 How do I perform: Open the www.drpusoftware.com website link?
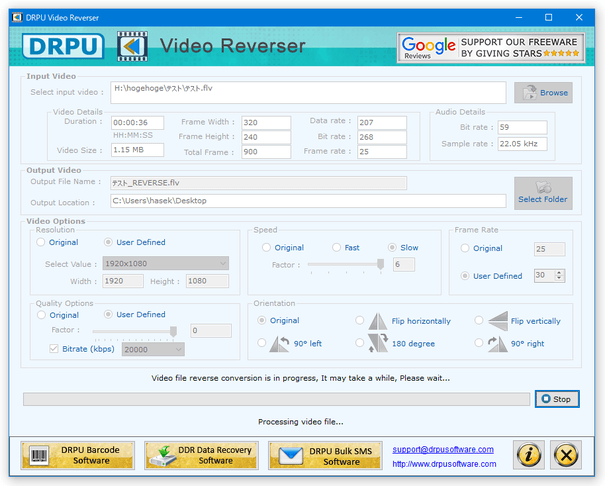pyautogui.click(x=444, y=464)
